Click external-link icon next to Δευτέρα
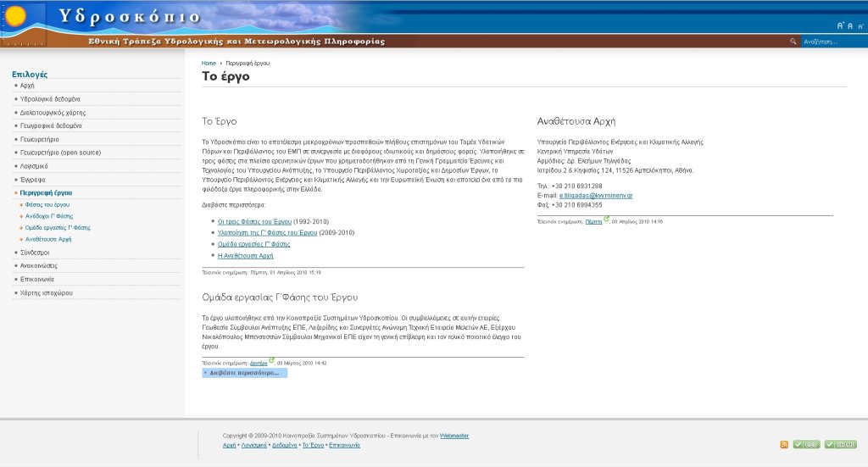 [272, 360]
